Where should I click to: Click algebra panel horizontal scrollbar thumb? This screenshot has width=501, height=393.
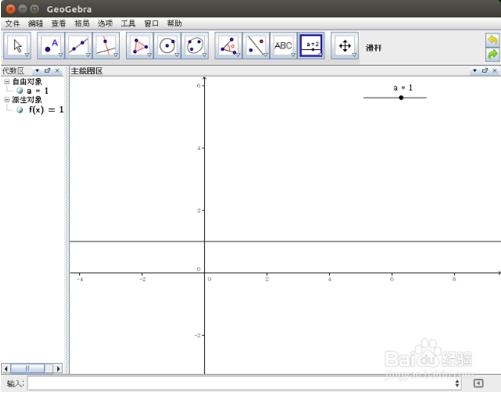click(28, 369)
